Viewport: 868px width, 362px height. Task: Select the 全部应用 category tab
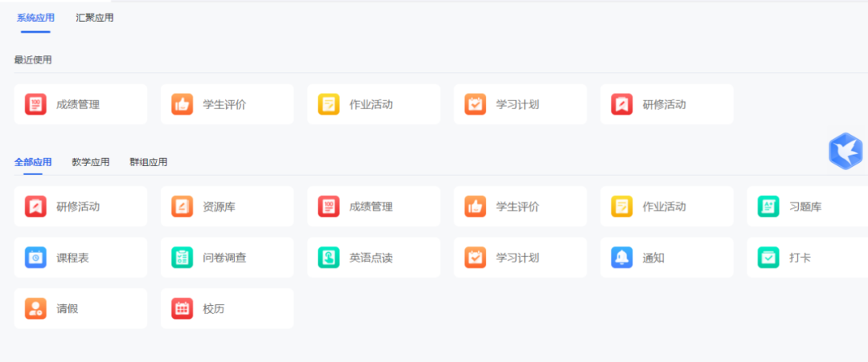point(33,162)
